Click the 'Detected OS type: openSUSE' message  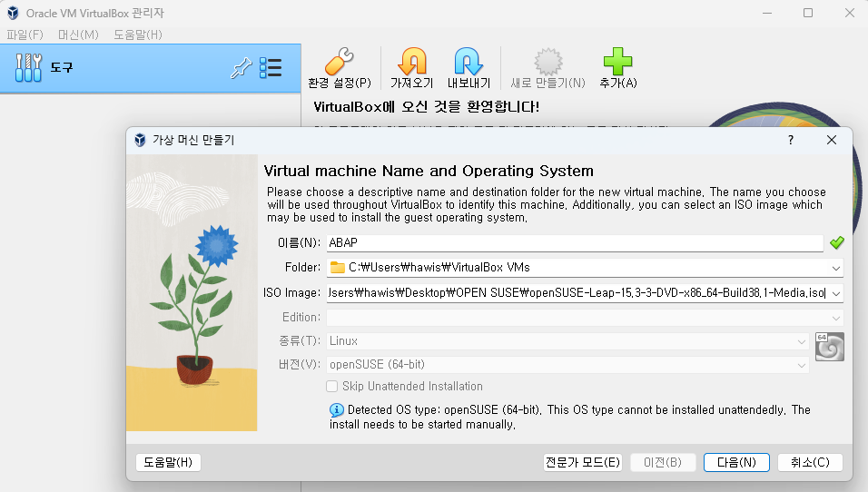point(570,417)
